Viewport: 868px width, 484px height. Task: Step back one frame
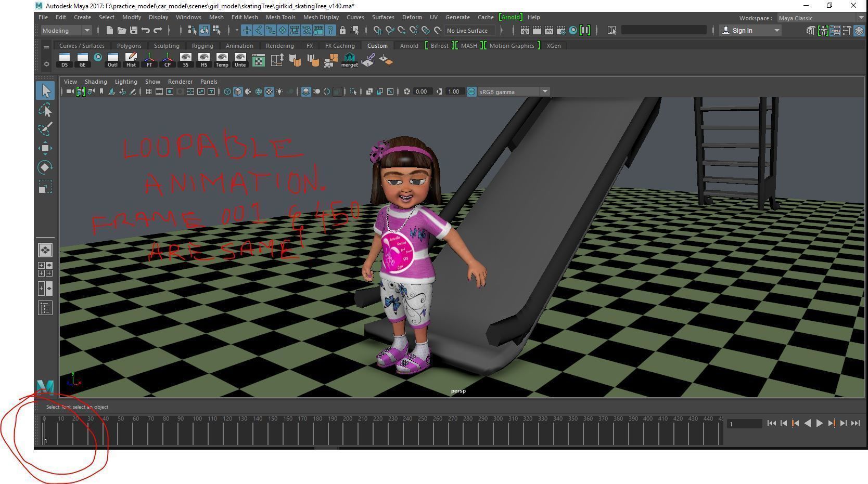(784, 424)
